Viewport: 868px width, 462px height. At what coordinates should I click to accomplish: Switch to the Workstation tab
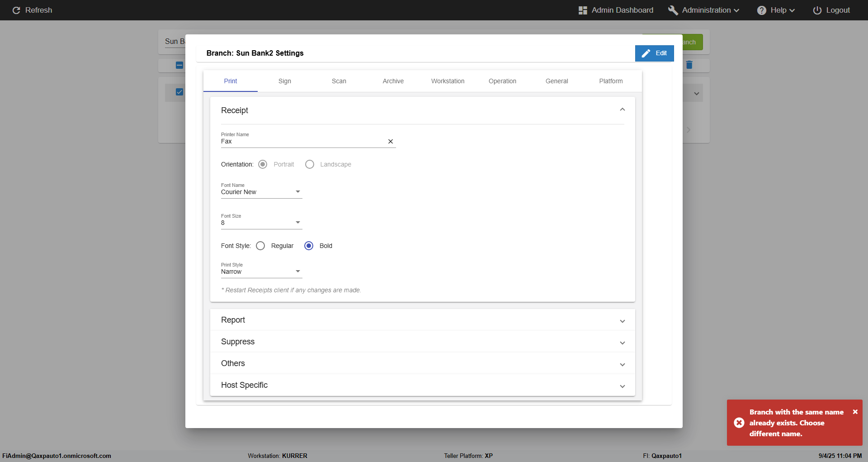[448, 81]
